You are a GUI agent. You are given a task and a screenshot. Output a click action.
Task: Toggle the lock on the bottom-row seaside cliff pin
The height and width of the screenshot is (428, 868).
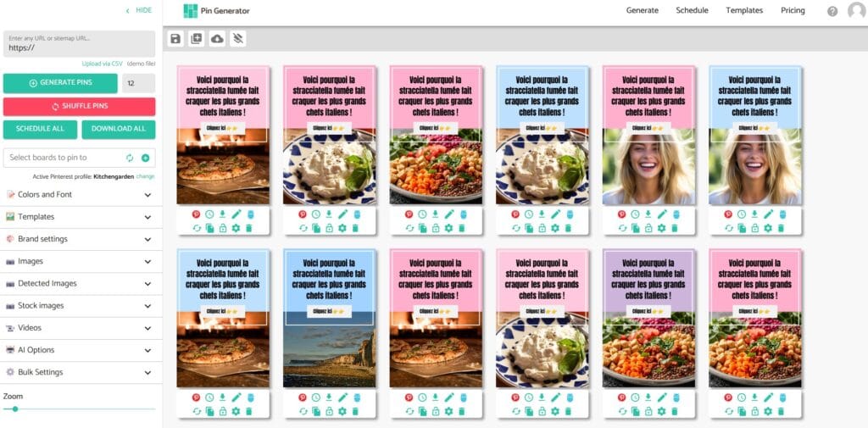pyautogui.click(x=329, y=411)
